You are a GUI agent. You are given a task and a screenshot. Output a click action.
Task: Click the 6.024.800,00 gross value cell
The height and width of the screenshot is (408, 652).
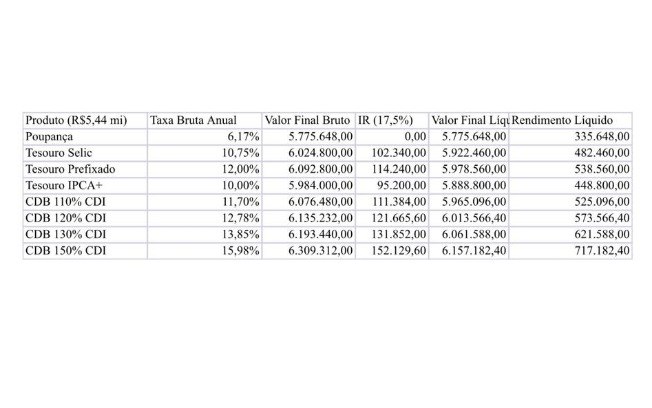(309, 153)
